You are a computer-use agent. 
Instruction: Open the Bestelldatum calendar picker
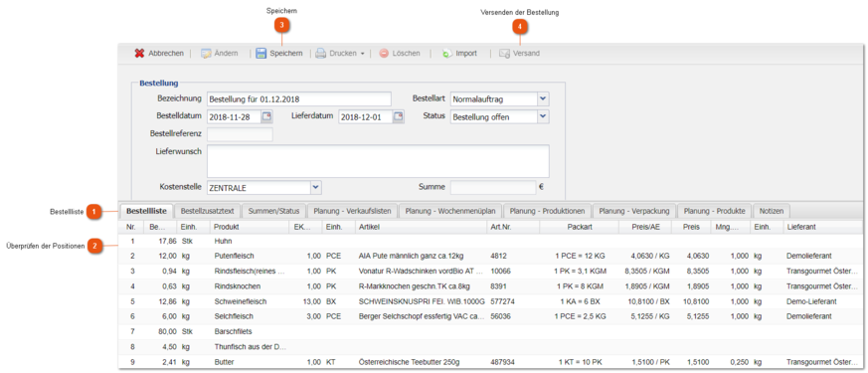click(x=266, y=116)
